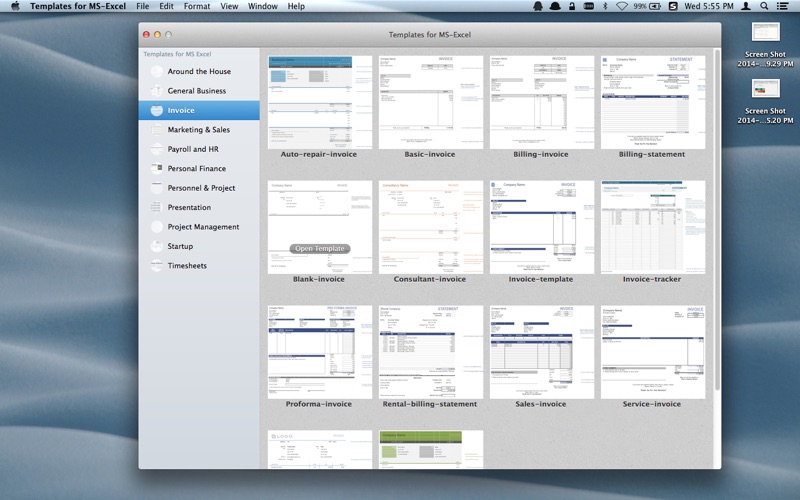Select the Invoice-template thumbnail
This screenshot has width=800, height=500.
pos(542,227)
